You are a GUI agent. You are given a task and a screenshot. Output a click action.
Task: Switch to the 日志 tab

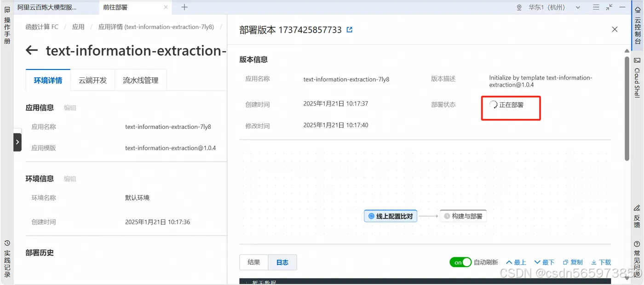coord(282,262)
